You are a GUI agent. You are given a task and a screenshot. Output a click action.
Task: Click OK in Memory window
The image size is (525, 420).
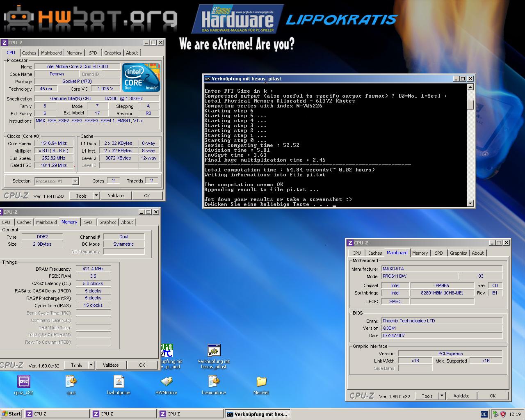[x=142, y=365]
